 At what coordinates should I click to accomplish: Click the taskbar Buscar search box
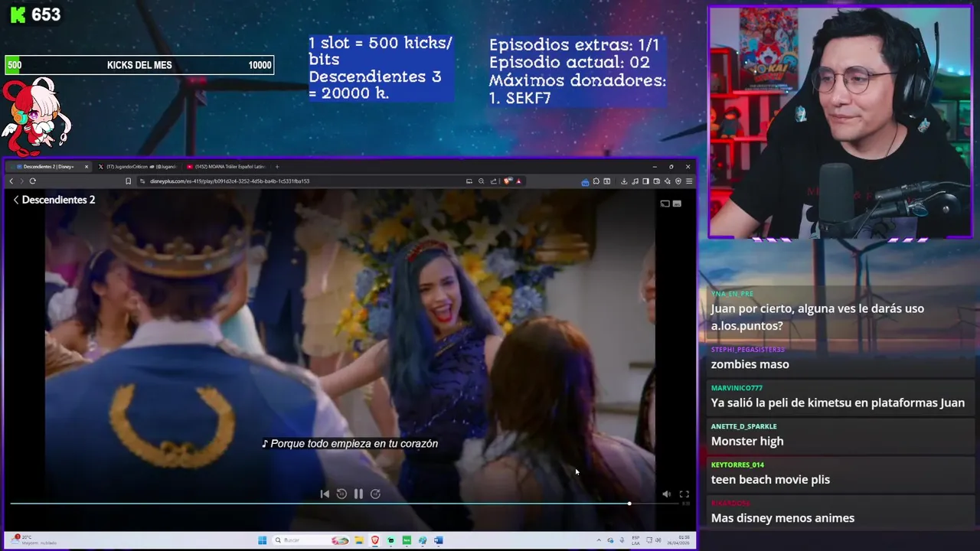tap(311, 540)
